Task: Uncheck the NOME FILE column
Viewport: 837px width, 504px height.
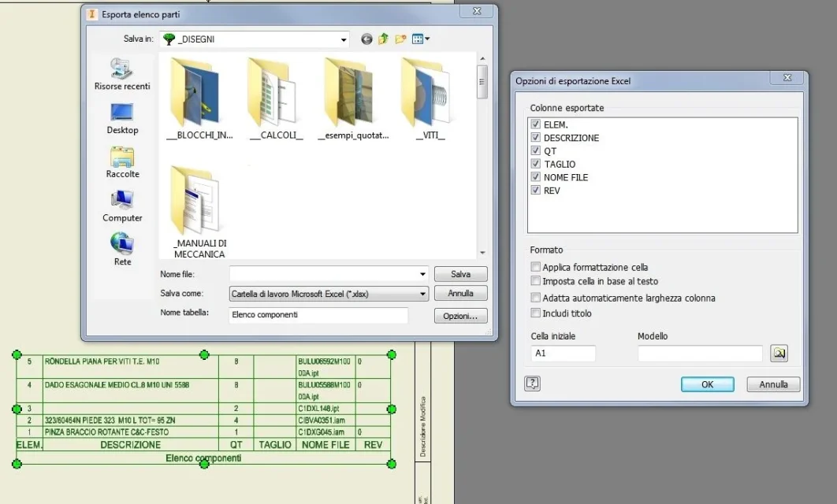Action: point(535,177)
